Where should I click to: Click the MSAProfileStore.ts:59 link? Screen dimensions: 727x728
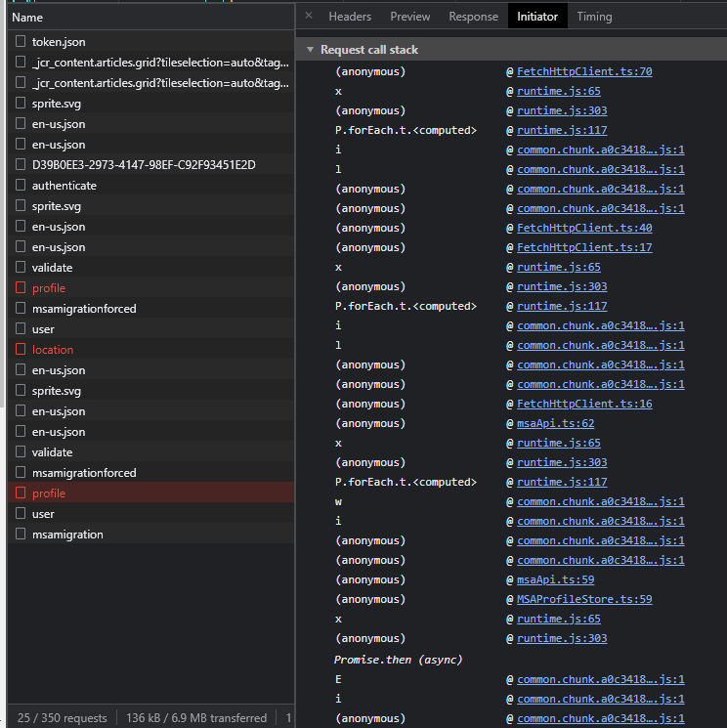[x=584, y=599]
